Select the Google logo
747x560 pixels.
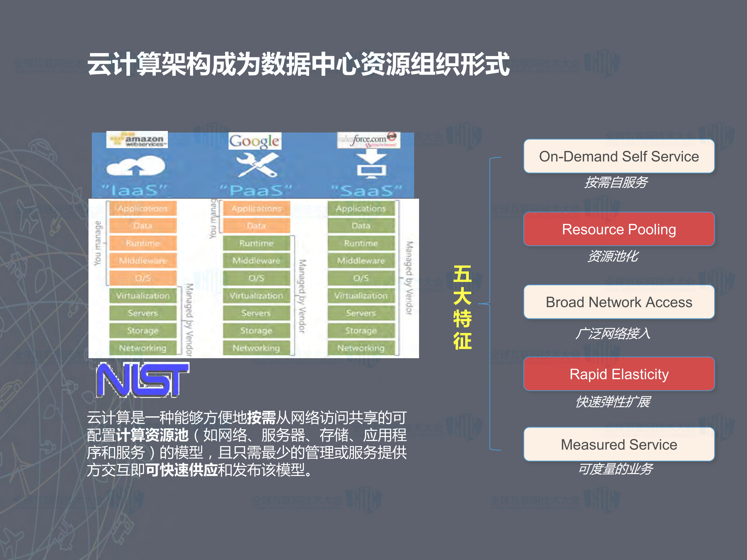pos(255,141)
